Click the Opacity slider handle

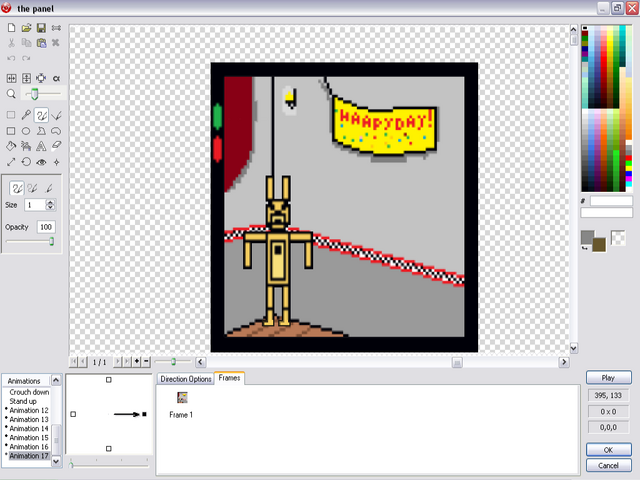point(51,241)
